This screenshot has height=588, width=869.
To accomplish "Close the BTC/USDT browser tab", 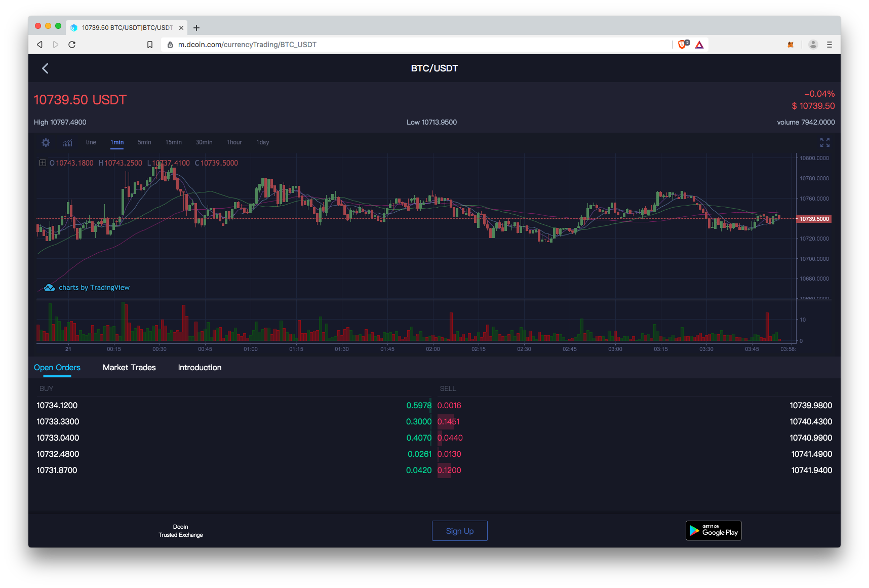I will pyautogui.click(x=181, y=28).
